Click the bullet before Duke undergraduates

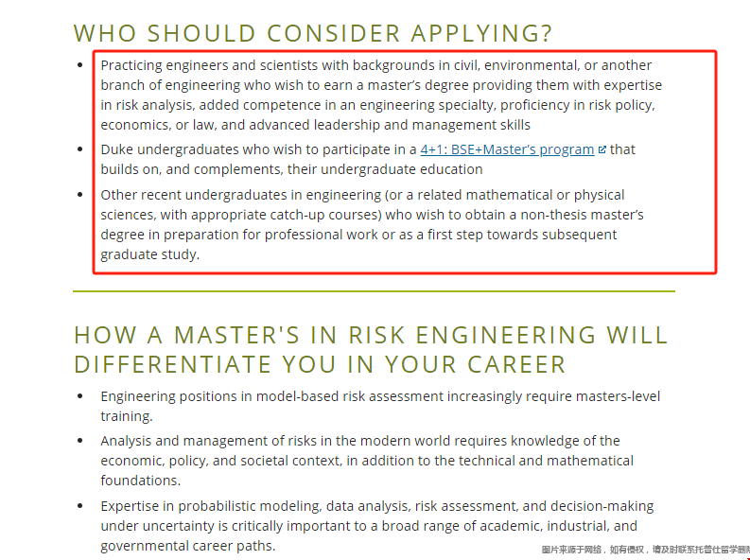click(79, 149)
